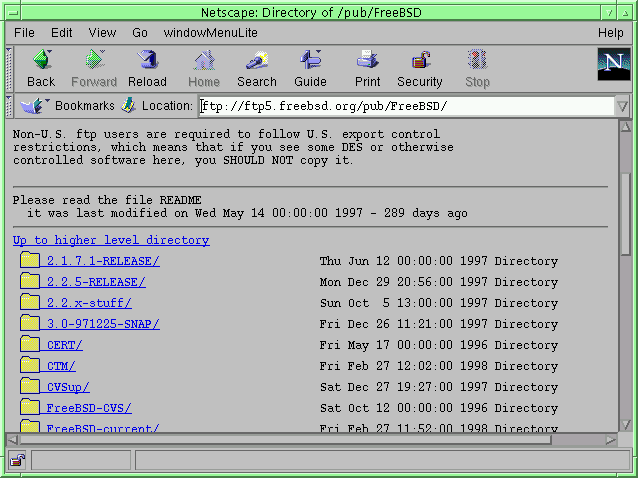Screen dimensions: 638x478
Task: Click date 'Thu Jun 12 00:00:00 1997'
Action: click(x=403, y=261)
